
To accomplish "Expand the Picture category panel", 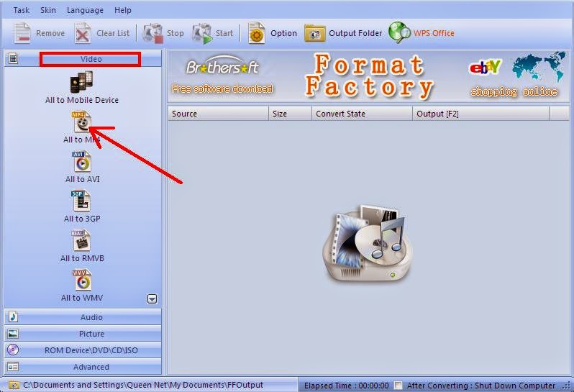I will (x=83, y=334).
